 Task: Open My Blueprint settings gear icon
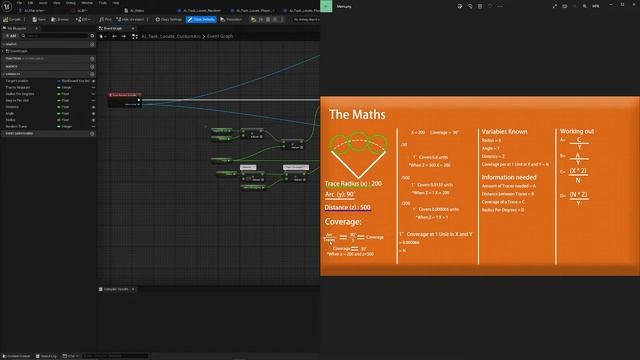(x=92, y=36)
